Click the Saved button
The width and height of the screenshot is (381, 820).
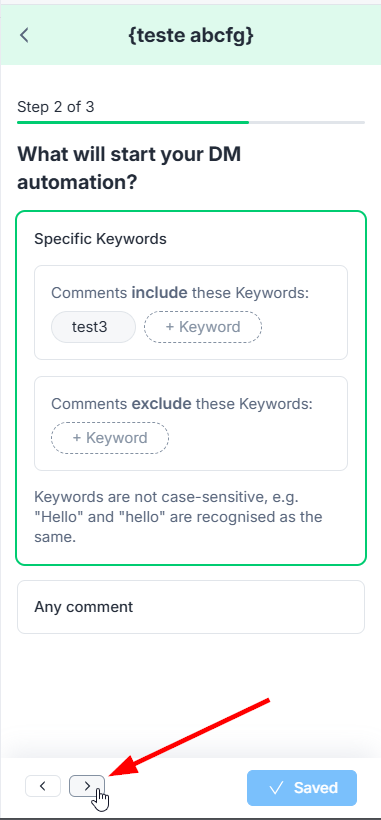pyautogui.click(x=302, y=788)
